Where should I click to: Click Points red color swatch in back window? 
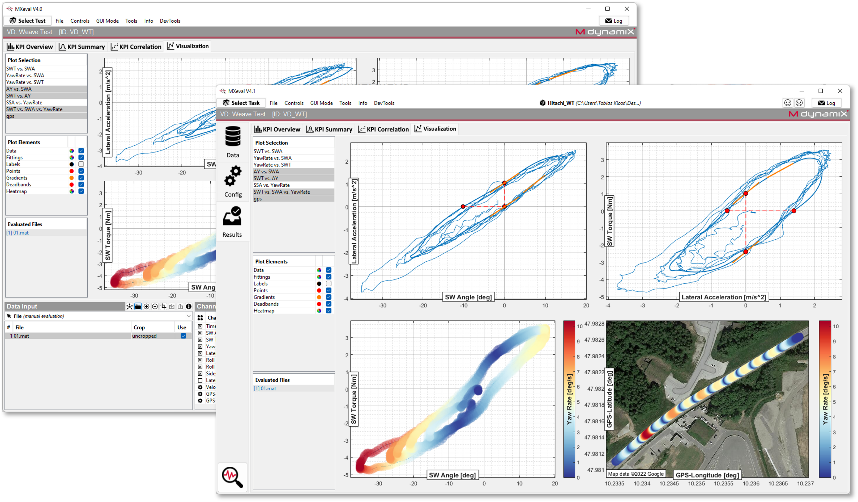coord(72,171)
